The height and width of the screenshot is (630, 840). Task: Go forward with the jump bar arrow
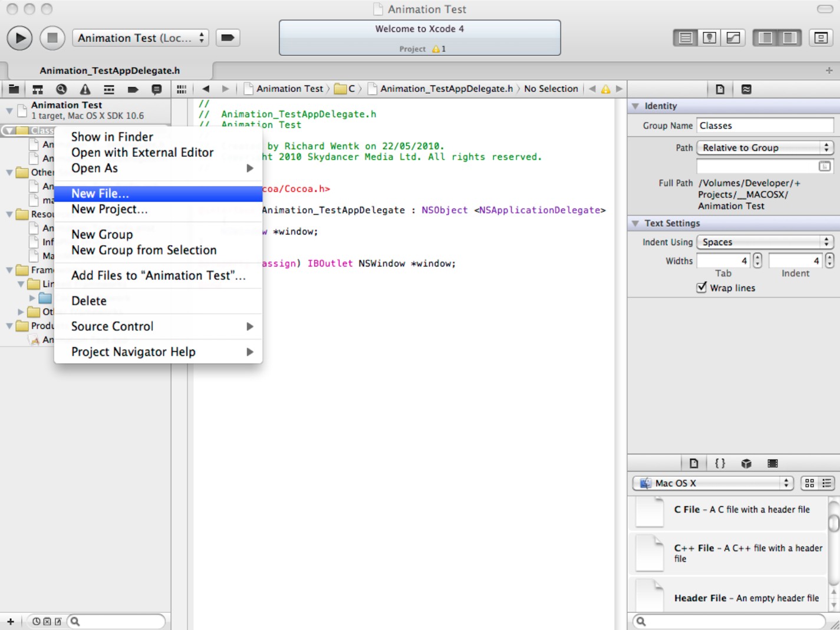225,89
